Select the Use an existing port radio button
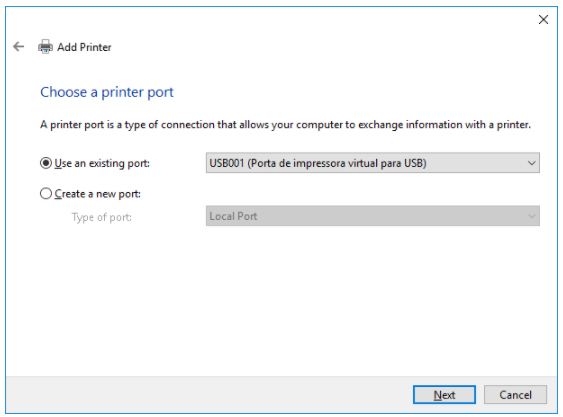563x417 pixels. pyautogui.click(x=46, y=163)
